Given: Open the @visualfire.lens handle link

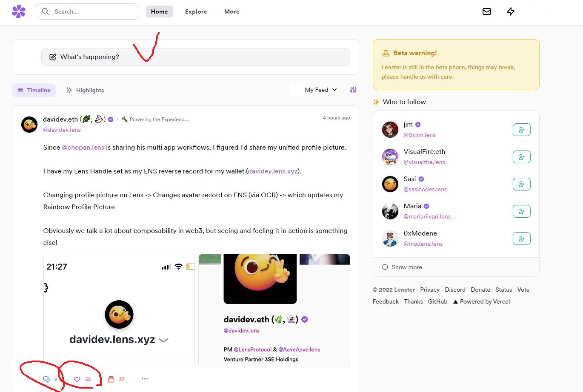Looking at the screenshot, I should pos(424,162).
